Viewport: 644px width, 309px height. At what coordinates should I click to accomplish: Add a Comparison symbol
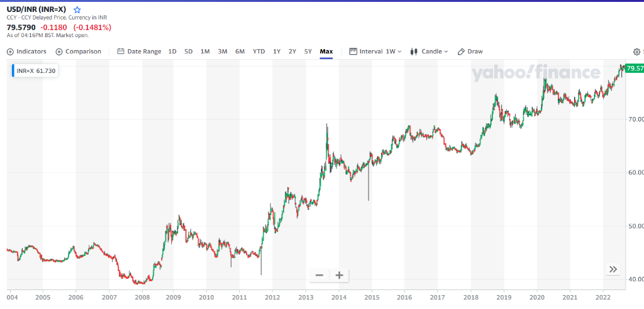click(79, 52)
